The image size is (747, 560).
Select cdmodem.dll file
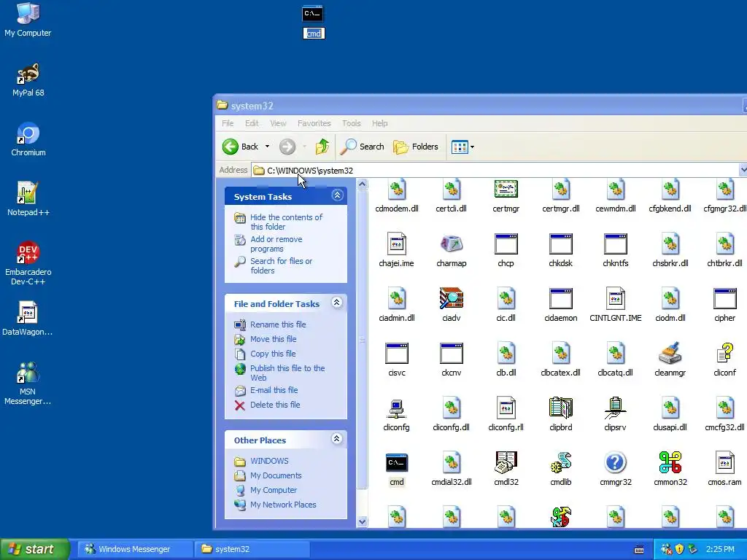click(396, 195)
